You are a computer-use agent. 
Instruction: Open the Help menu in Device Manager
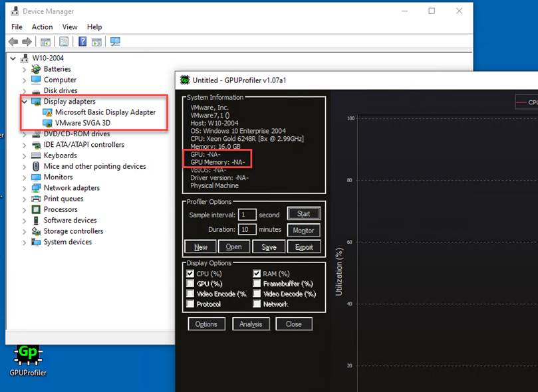[94, 27]
